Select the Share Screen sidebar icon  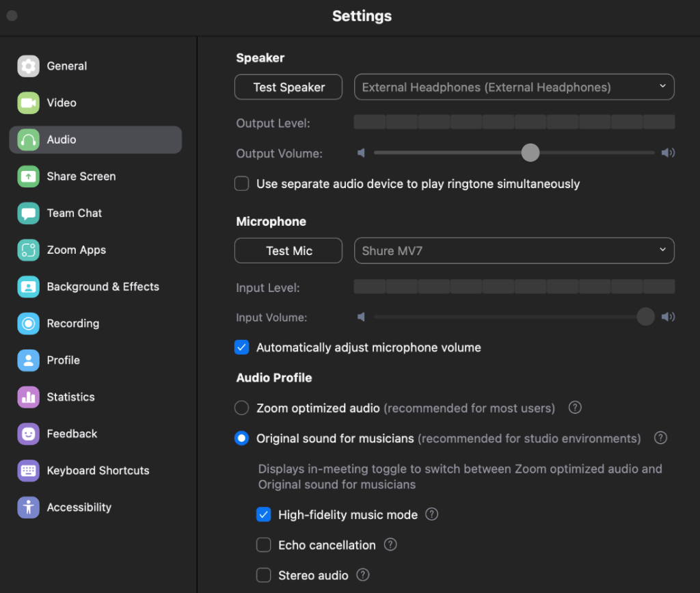click(28, 176)
